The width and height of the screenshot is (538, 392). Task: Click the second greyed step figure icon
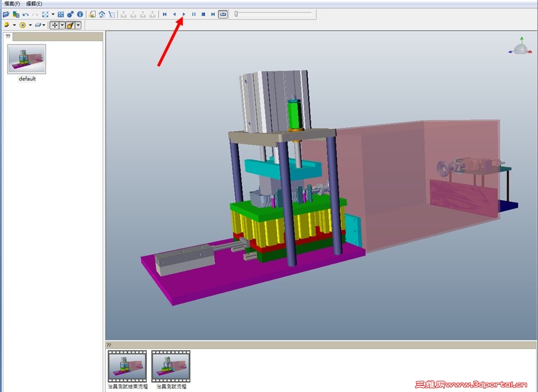pos(133,14)
